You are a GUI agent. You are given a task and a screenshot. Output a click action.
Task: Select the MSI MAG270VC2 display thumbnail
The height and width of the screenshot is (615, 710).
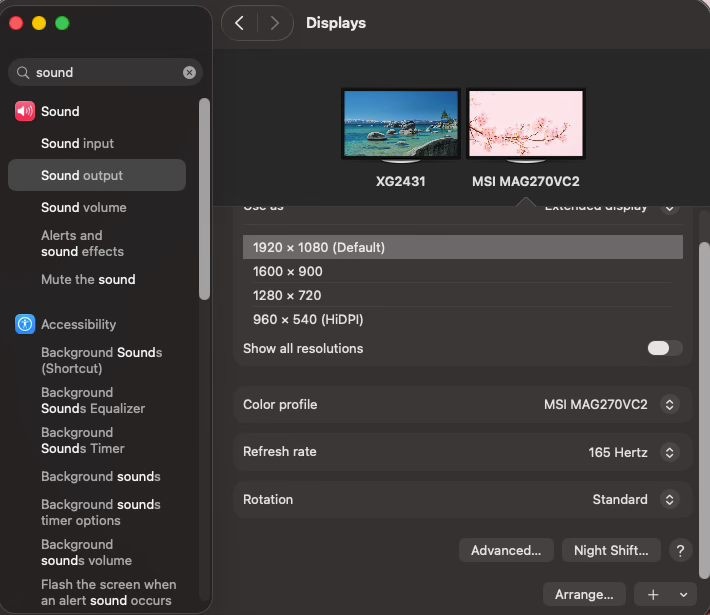[x=526, y=125]
